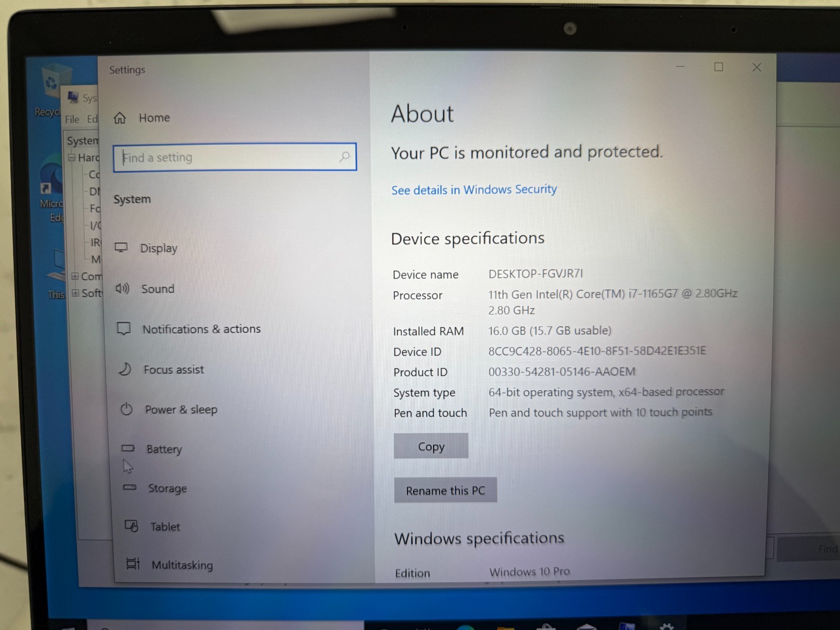The image size is (840, 630).
Task: Open Sound settings from the sidebar
Action: tap(145, 289)
